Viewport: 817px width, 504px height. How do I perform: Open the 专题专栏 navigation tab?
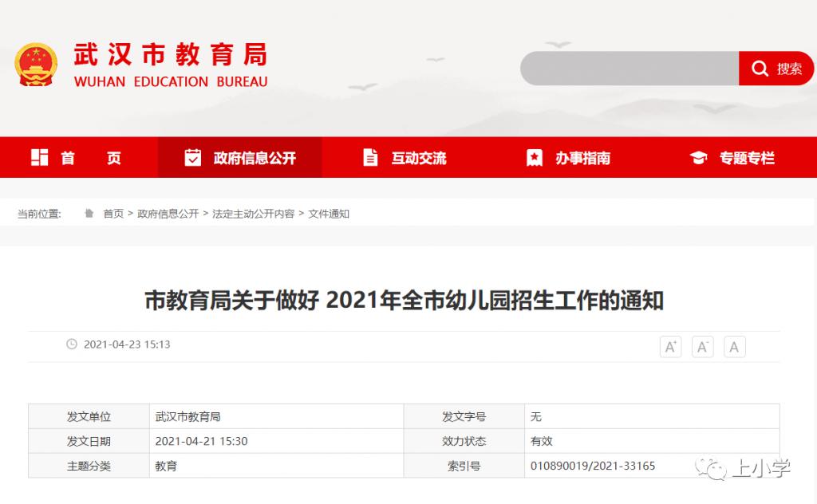click(734, 157)
